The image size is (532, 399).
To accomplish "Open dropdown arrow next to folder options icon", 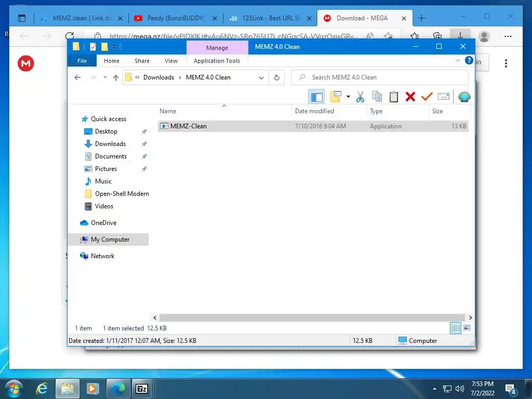I will (x=348, y=97).
